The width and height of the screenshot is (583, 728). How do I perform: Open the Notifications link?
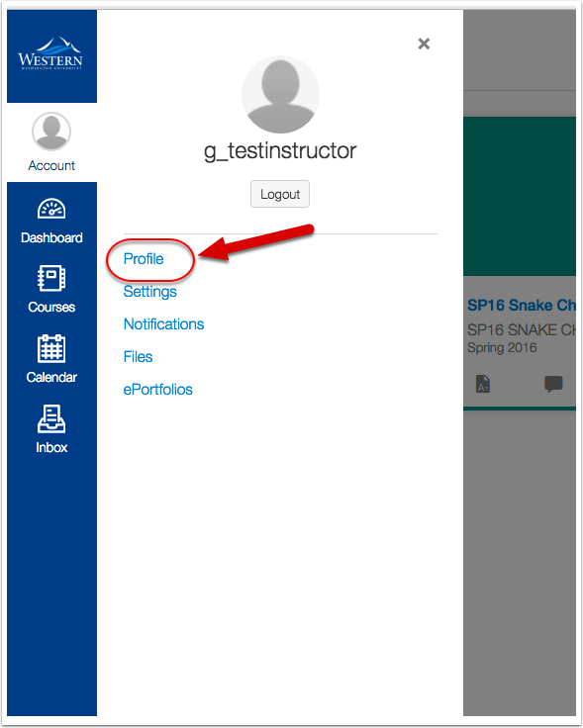(x=163, y=324)
